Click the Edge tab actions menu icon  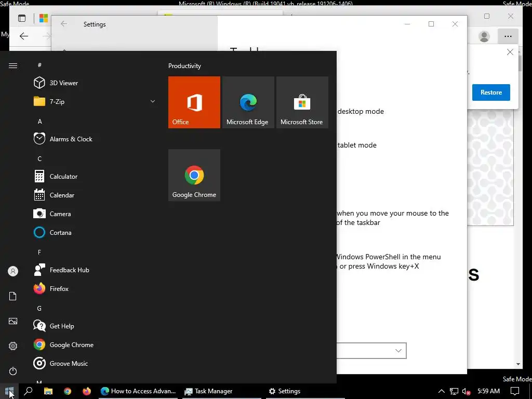click(x=22, y=18)
